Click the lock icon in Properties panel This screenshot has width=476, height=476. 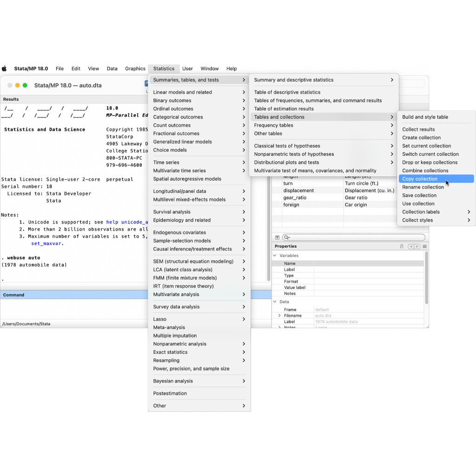(402, 246)
